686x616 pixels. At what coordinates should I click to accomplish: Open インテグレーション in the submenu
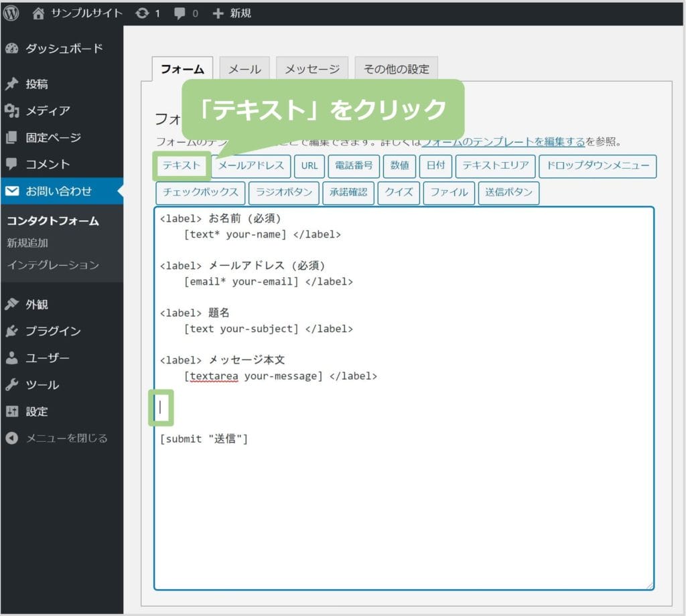pyautogui.click(x=53, y=265)
